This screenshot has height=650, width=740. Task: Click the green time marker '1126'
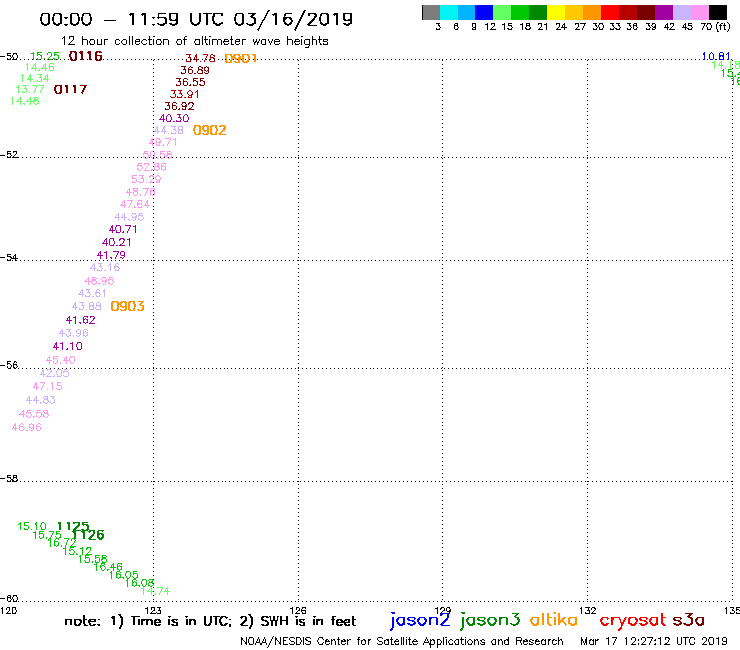(x=89, y=535)
